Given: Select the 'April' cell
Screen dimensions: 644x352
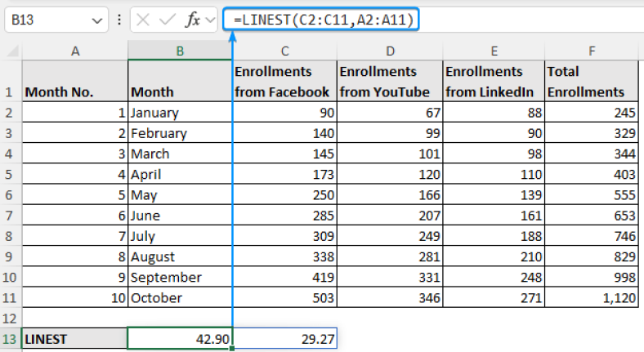Looking at the screenshot, I should point(180,174).
